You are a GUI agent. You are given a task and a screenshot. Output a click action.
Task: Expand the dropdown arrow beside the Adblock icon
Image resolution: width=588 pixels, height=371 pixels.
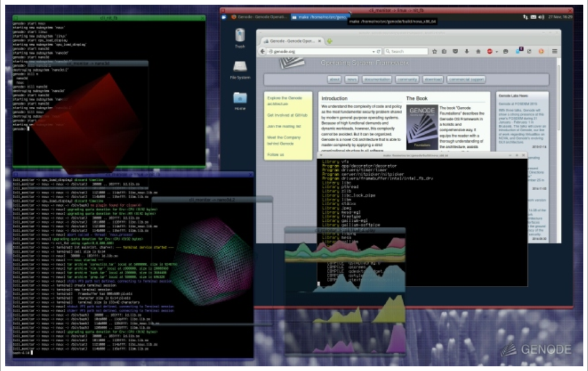coord(497,51)
